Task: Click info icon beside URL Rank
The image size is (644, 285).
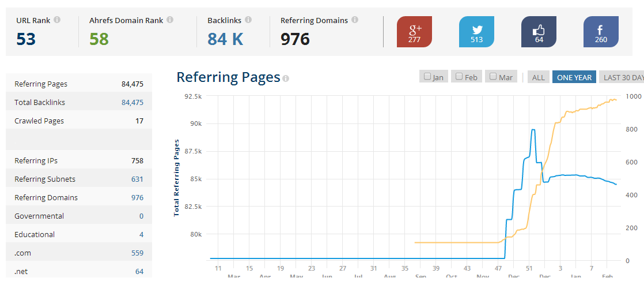Action: point(57,20)
